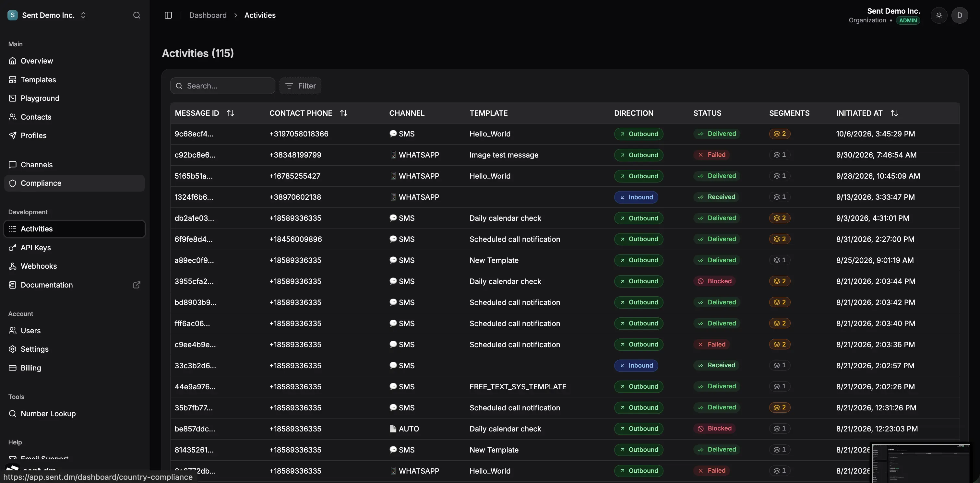Go to Overview in the sidebar
This screenshot has width=980, height=483.
tap(75, 61)
